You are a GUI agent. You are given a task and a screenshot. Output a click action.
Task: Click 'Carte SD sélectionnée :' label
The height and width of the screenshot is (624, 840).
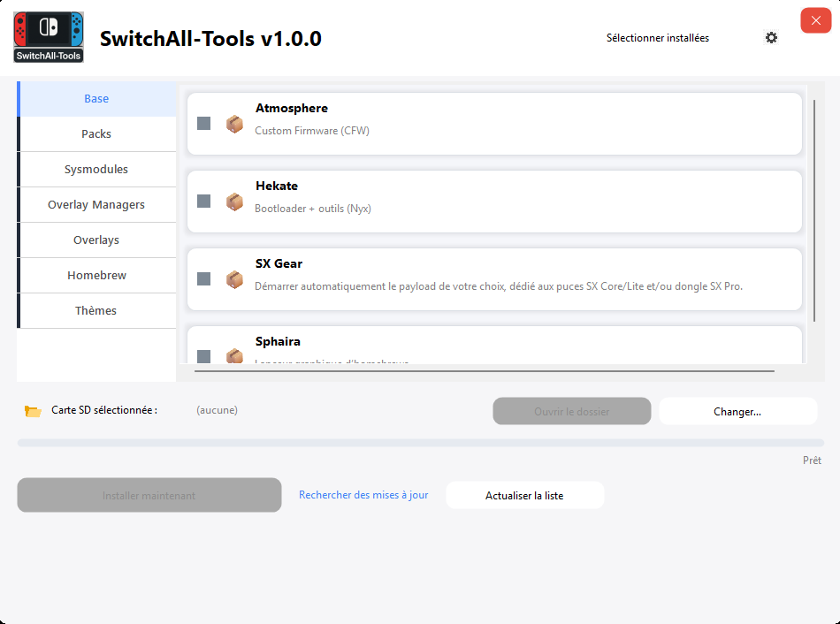click(104, 410)
